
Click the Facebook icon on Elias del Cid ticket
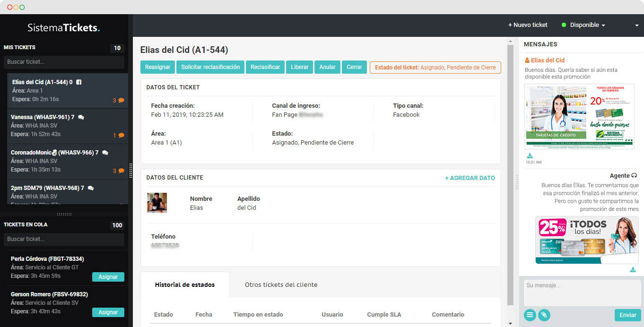(79, 82)
